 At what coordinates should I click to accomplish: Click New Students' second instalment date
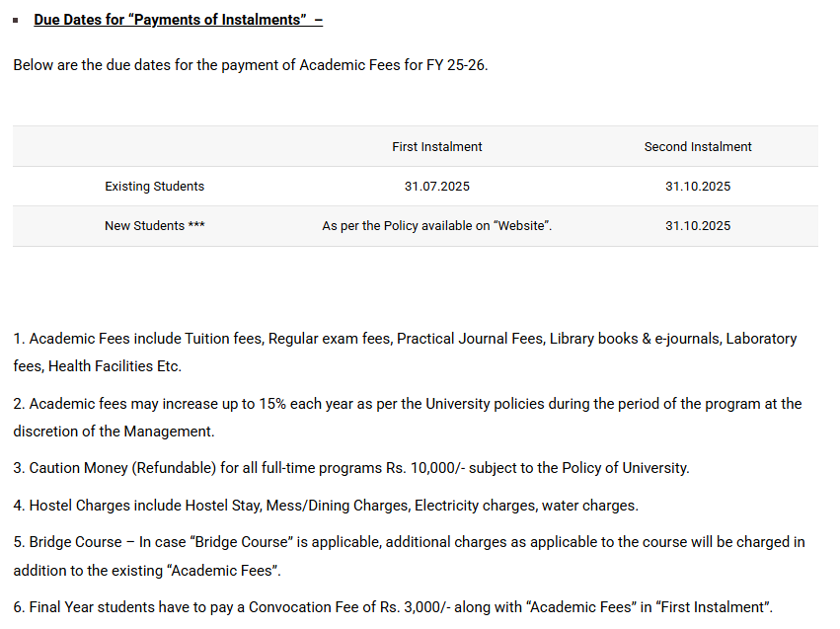pos(698,225)
